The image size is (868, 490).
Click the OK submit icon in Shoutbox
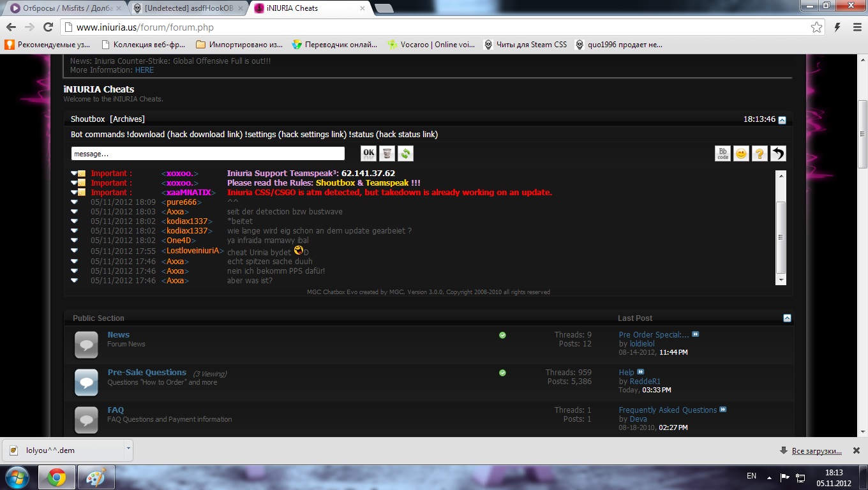[x=368, y=153]
